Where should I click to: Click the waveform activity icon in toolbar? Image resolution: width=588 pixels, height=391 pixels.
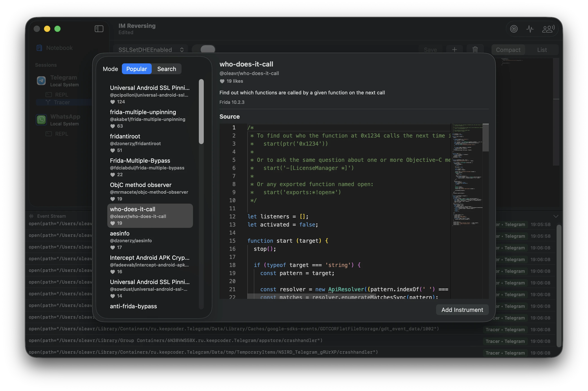click(530, 29)
